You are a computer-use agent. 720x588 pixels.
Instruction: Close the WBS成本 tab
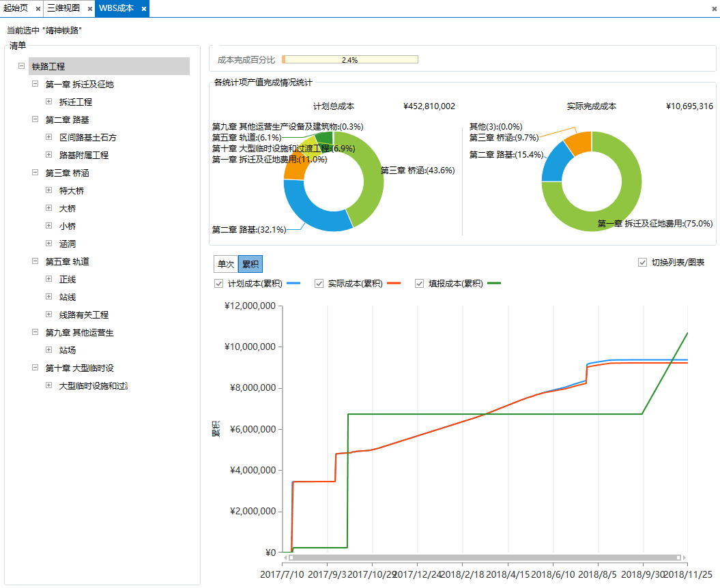coord(144,9)
